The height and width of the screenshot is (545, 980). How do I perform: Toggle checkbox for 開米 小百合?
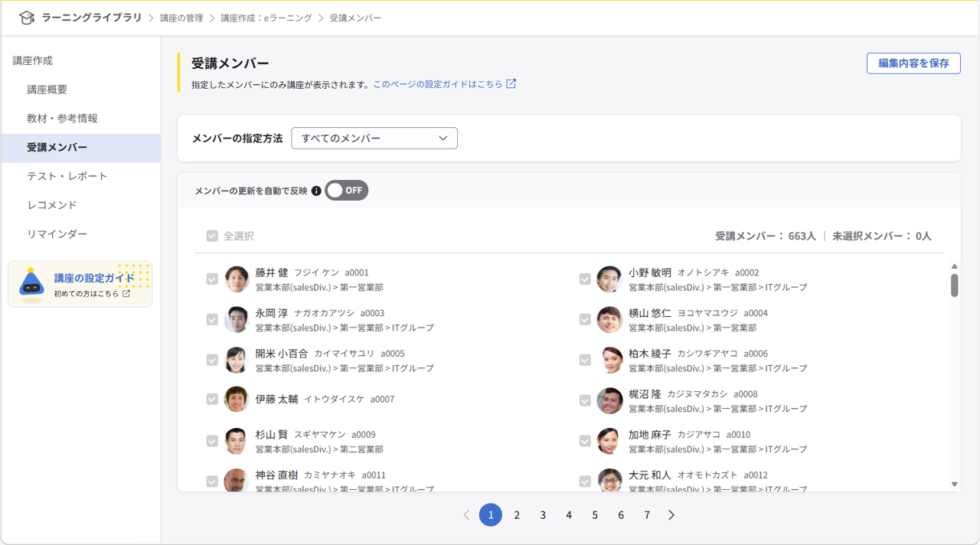[212, 361]
